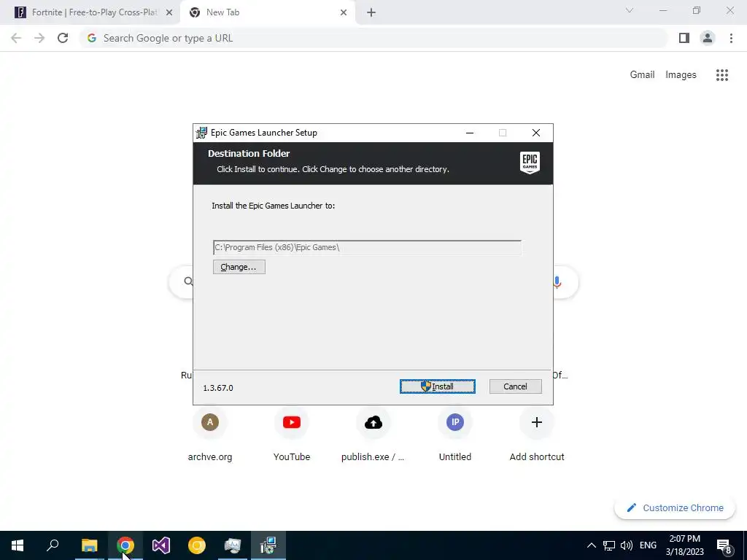Minimize the Epic Games Launcher Setup dialog
Image resolution: width=747 pixels, height=560 pixels.
click(x=470, y=133)
